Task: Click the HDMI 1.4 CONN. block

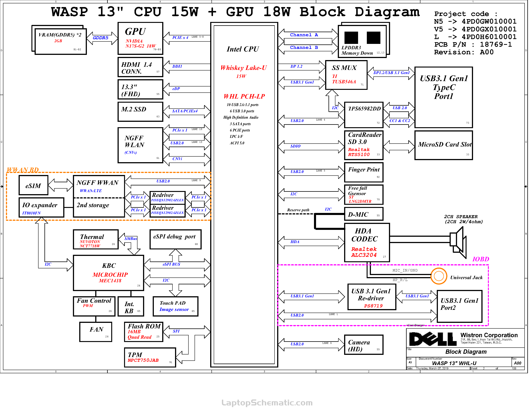Action: (x=140, y=67)
